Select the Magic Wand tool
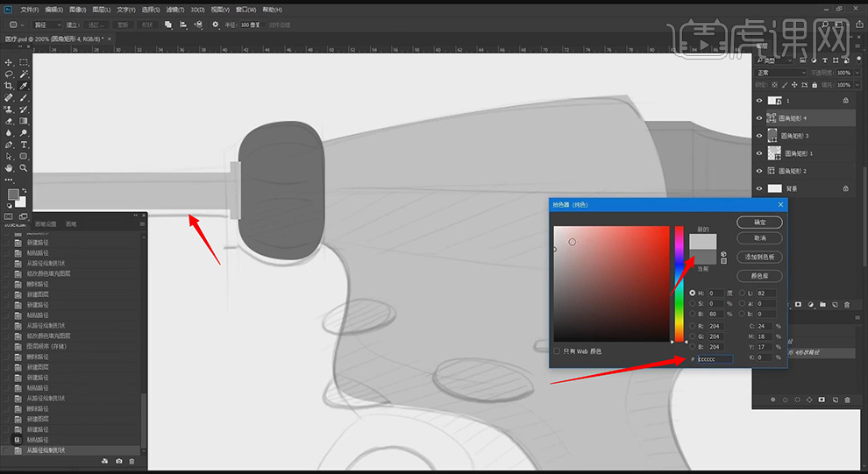 coord(24,74)
